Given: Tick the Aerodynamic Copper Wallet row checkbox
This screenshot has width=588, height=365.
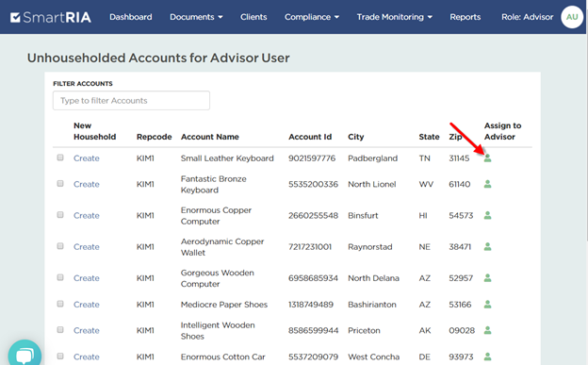Looking at the screenshot, I should (x=60, y=246).
